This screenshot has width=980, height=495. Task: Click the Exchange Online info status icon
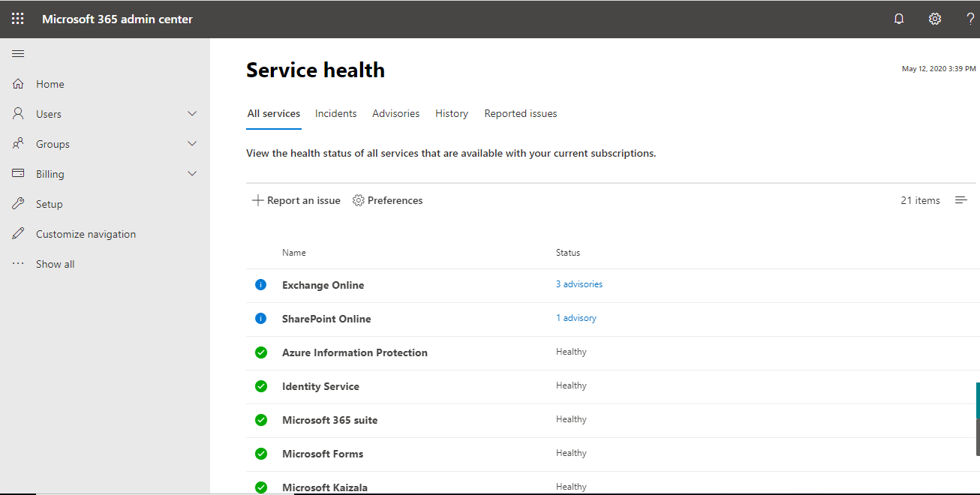click(261, 285)
